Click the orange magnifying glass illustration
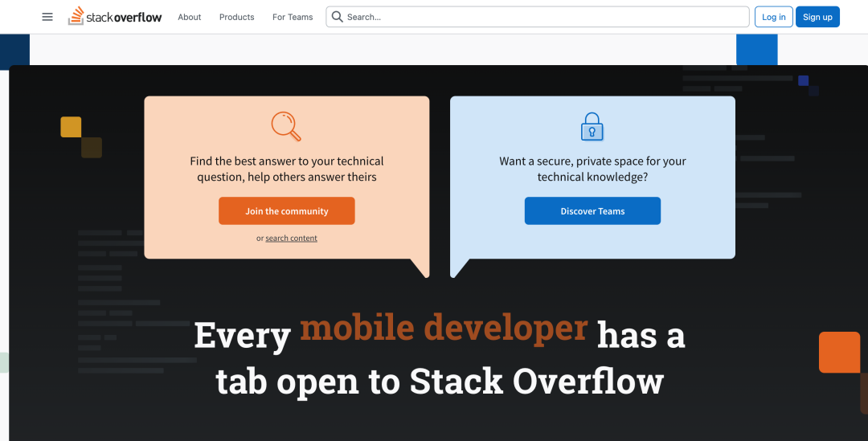 [x=286, y=127]
